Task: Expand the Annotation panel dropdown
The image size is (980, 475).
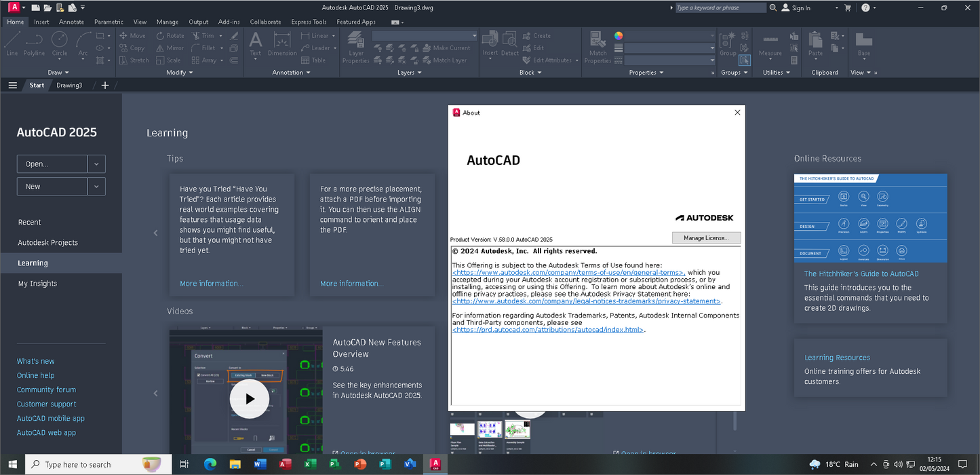Action: [x=291, y=73]
